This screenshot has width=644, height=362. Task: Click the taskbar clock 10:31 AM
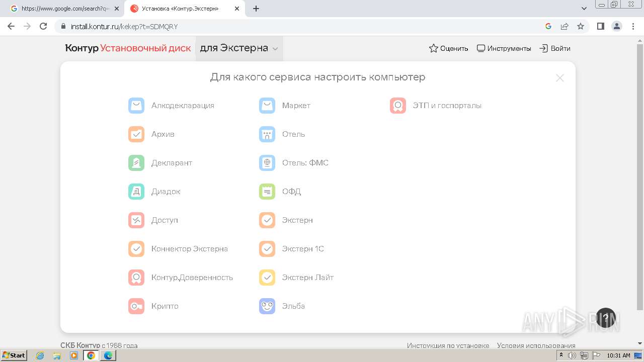pos(618,355)
